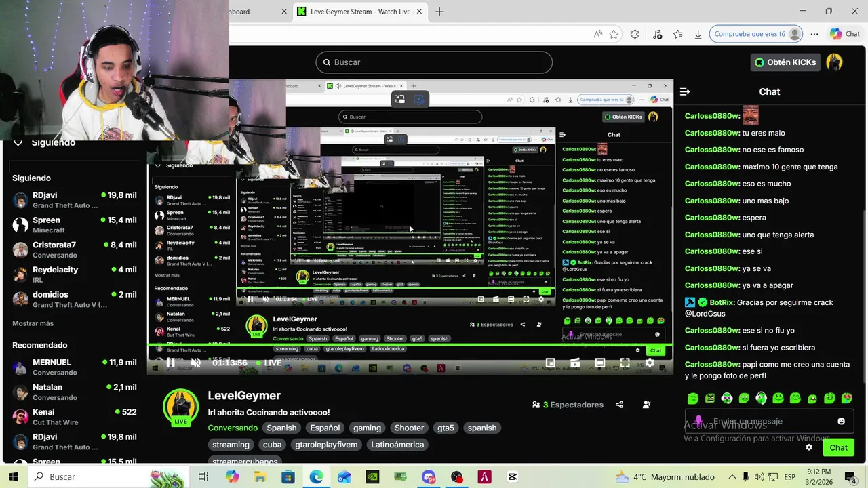Screen dimensions: 868x488
Task: Expand the Mostrar más followed list
Action: (x=33, y=323)
